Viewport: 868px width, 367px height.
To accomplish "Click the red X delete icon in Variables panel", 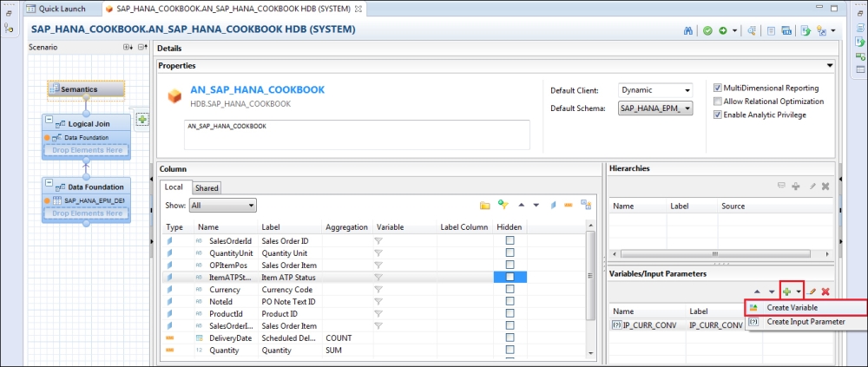I will pos(825,292).
